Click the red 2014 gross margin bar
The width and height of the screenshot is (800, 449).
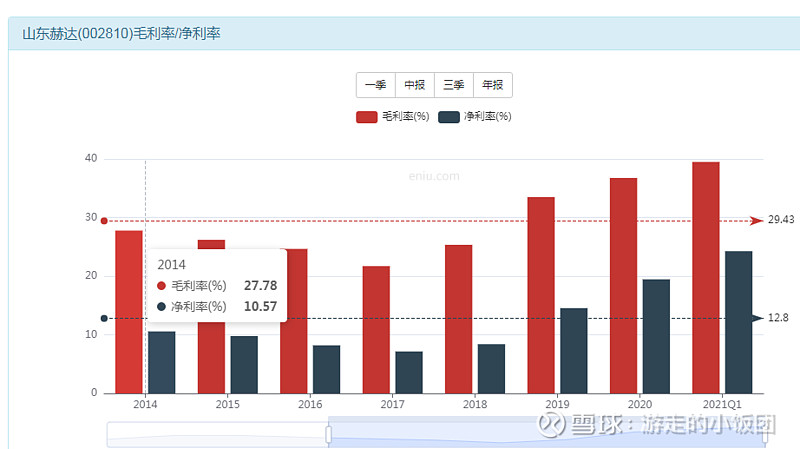(129, 312)
